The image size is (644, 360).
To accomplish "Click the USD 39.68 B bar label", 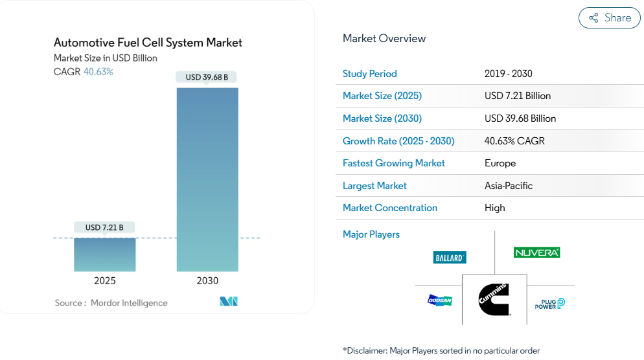I will coord(207,77).
